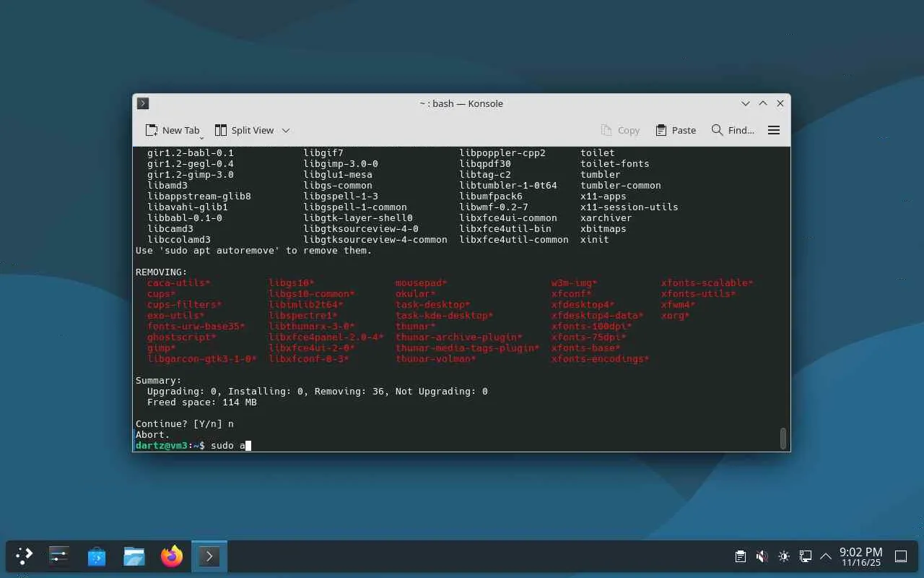Screen dimensions: 924x578
Task: Click the red 'task-kde-desktop*' package name
Action: [x=445, y=316]
